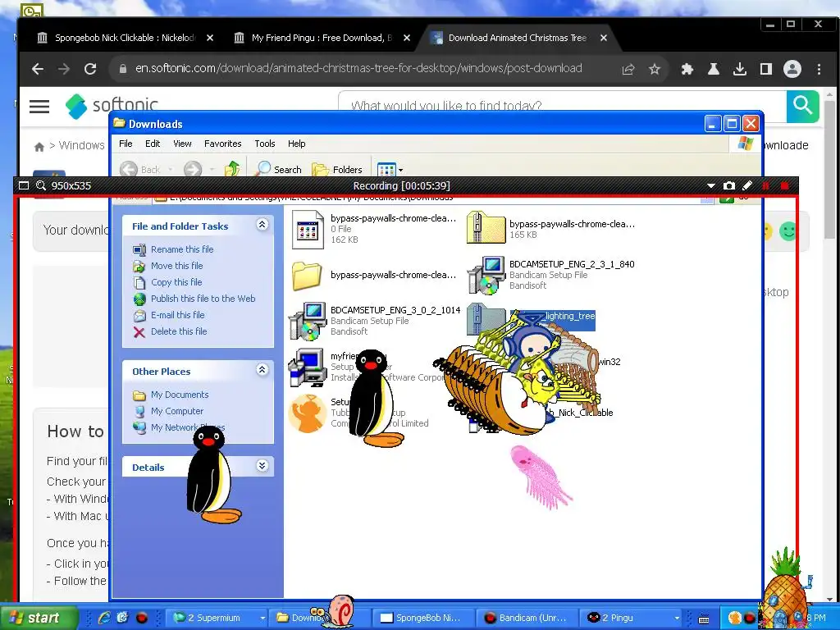Stop the Bandicam recording

pos(785,186)
